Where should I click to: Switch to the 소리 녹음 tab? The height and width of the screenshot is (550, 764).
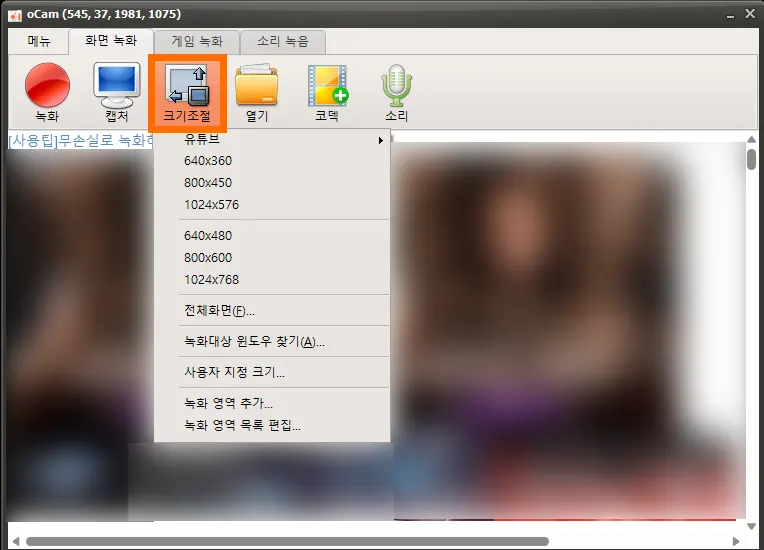(x=283, y=41)
